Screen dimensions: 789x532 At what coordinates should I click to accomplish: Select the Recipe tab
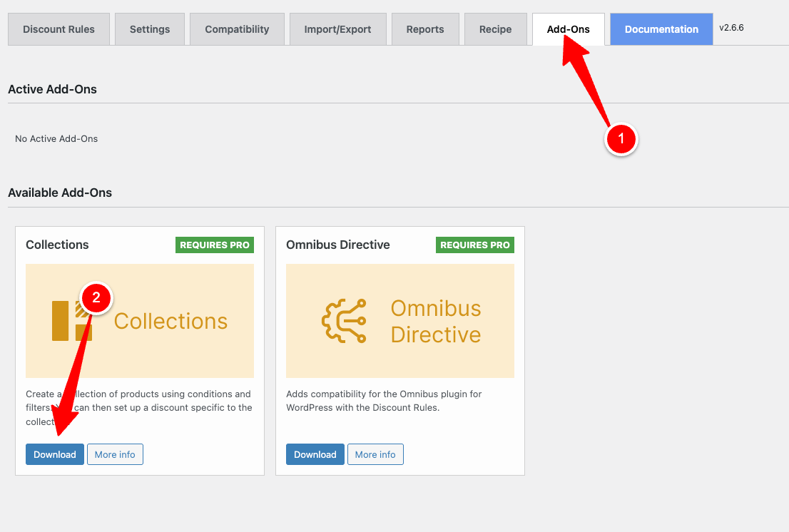[496, 29]
